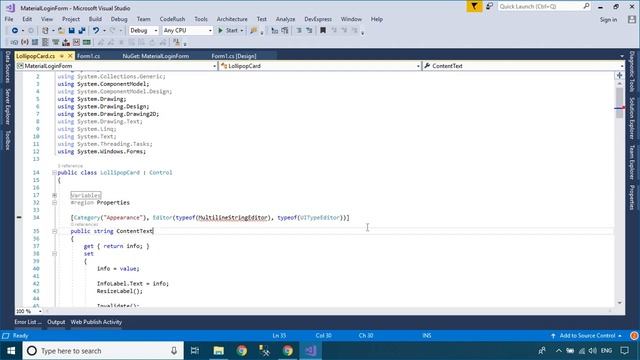This screenshot has width=640, height=360.
Task: Click Add to Source Control in status bar
Action: click(587, 336)
